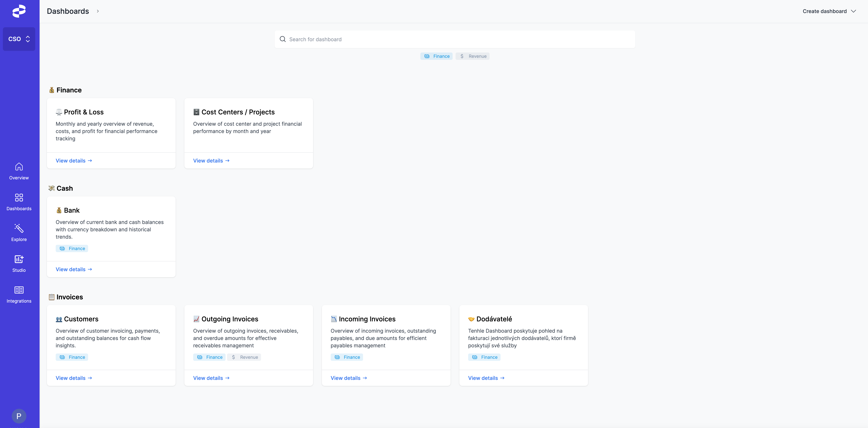Image resolution: width=868 pixels, height=428 pixels.
Task: Click the chevron next to Dashboards breadcrumb
Action: click(98, 11)
